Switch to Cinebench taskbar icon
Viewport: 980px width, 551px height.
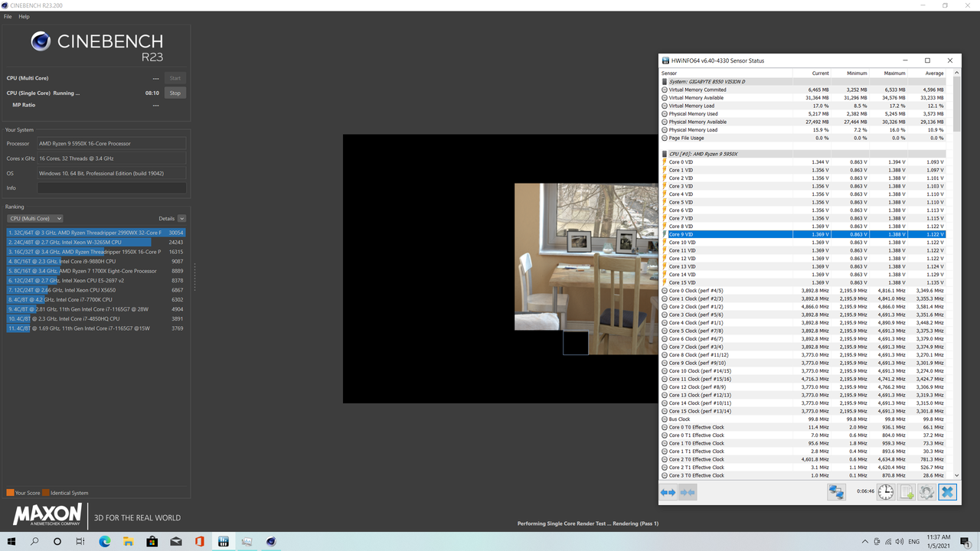[x=270, y=541]
